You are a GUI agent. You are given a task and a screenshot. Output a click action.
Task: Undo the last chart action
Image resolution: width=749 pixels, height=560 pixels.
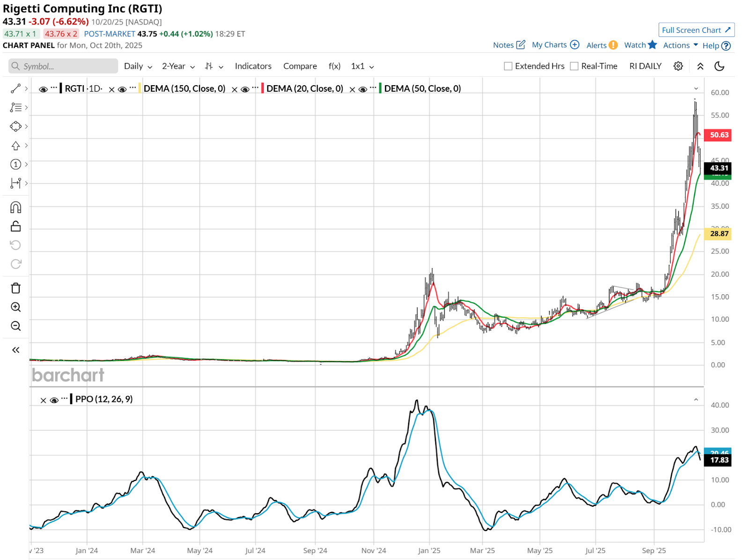pos(15,245)
